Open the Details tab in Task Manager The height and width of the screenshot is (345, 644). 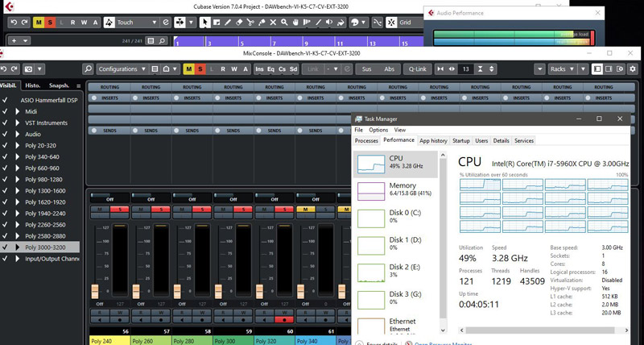(x=501, y=140)
